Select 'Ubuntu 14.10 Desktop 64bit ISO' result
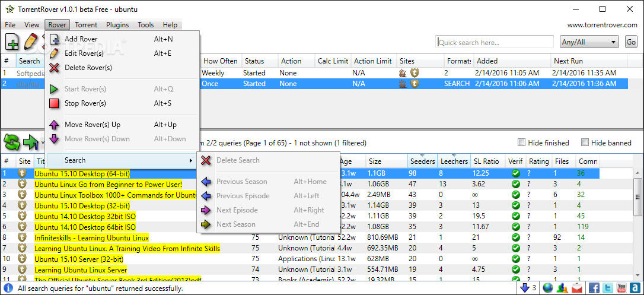The image size is (644, 295). tap(85, 227)
